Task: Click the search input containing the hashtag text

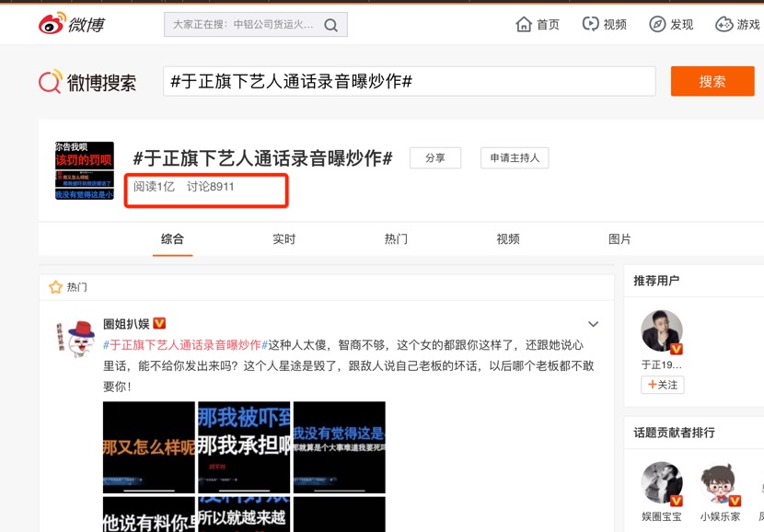Action: point(405,81)
